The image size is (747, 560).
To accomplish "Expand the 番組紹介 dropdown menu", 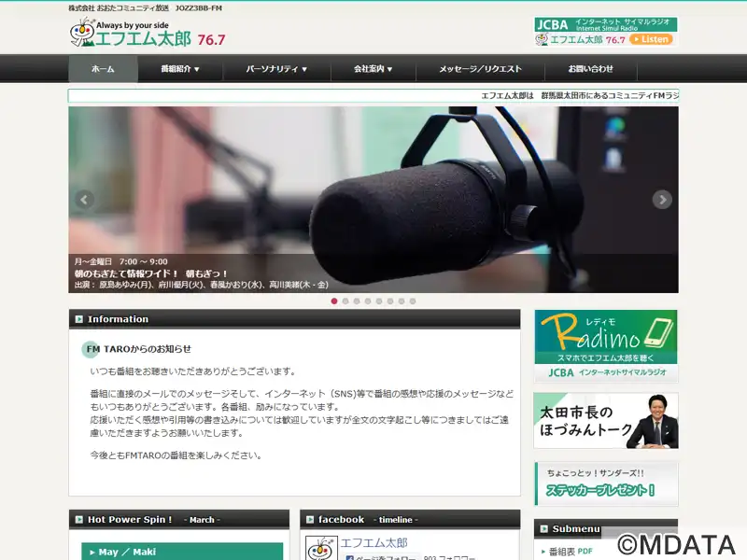I will (180, 68).
